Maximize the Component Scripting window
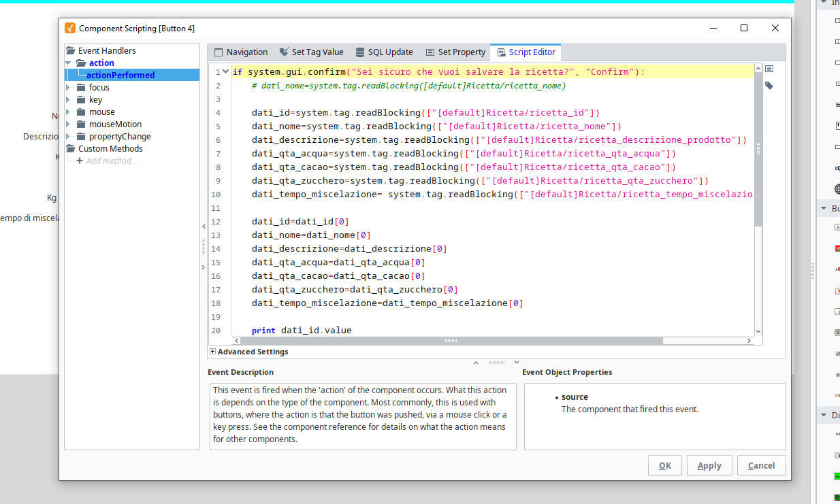 [744, 29]
